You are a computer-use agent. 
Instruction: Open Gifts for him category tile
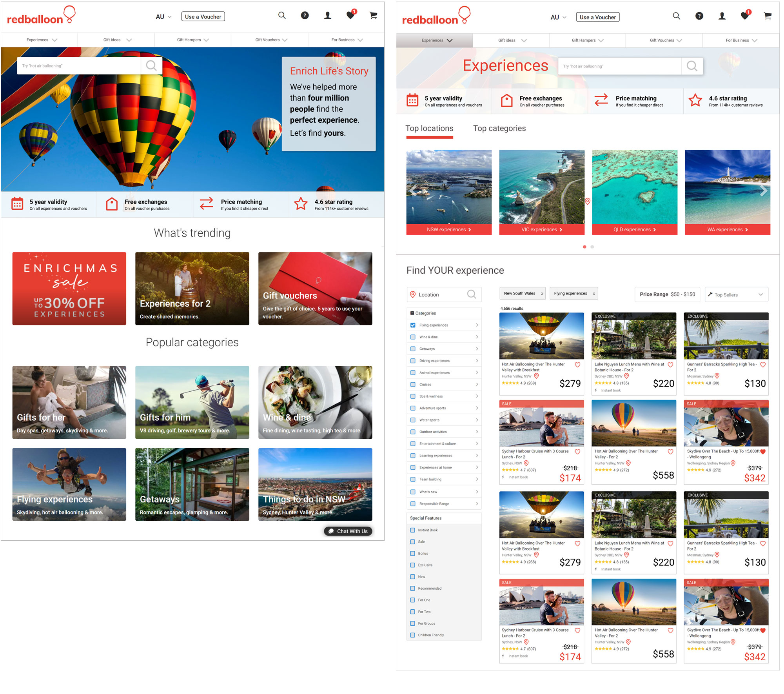tap(192, 402)
